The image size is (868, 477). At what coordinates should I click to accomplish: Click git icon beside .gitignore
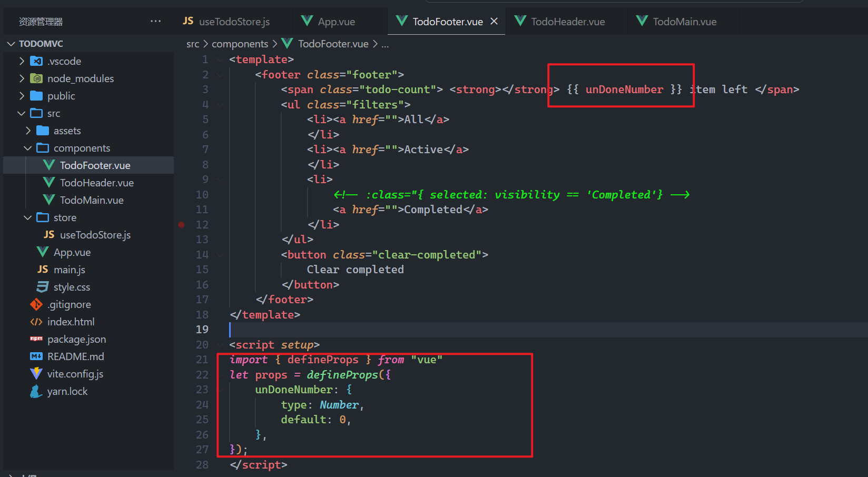pyautogui.click(x=36, y=304)
